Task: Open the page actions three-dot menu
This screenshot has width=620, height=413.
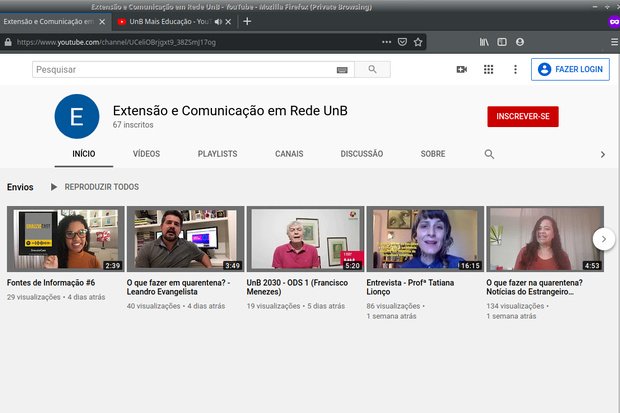Action: tap(386, 42)
